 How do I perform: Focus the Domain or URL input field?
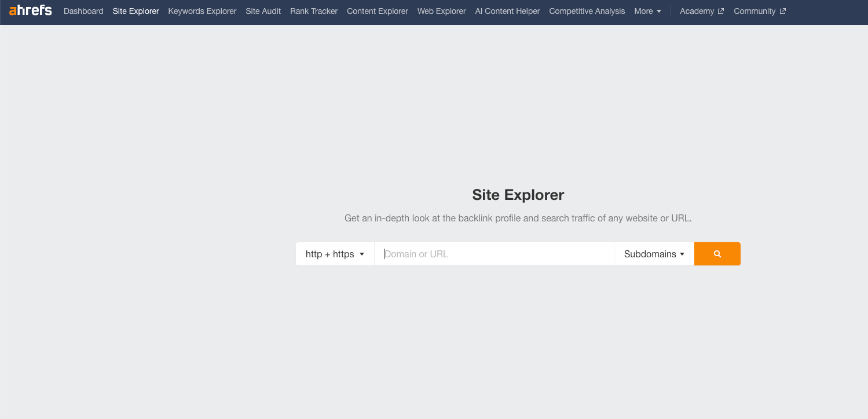click(x=494, y=254)
